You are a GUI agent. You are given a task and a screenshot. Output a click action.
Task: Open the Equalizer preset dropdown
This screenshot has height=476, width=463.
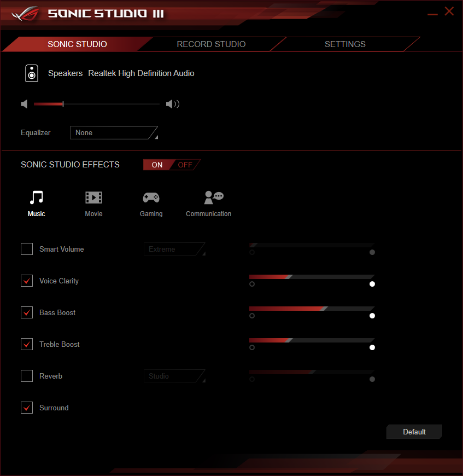point(114,132)
